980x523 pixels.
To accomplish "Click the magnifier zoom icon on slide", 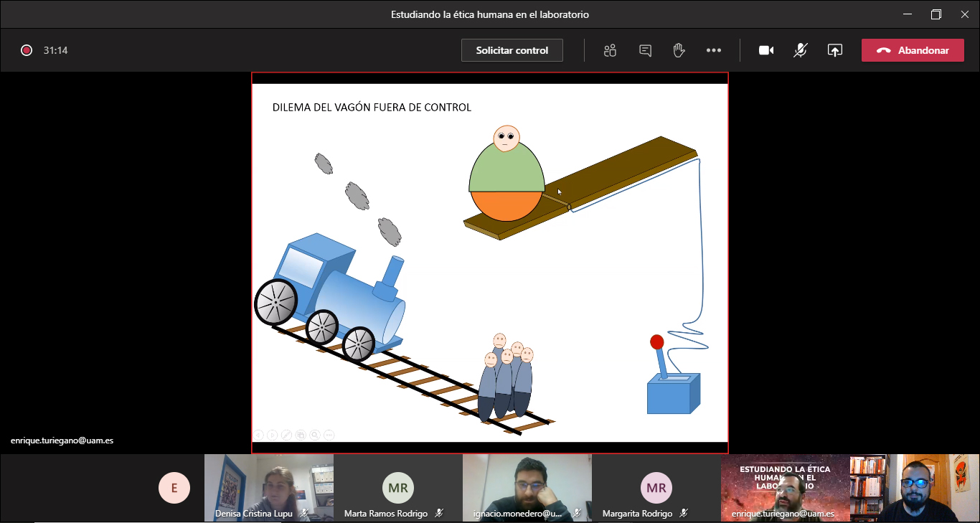I will click(315, 435).
